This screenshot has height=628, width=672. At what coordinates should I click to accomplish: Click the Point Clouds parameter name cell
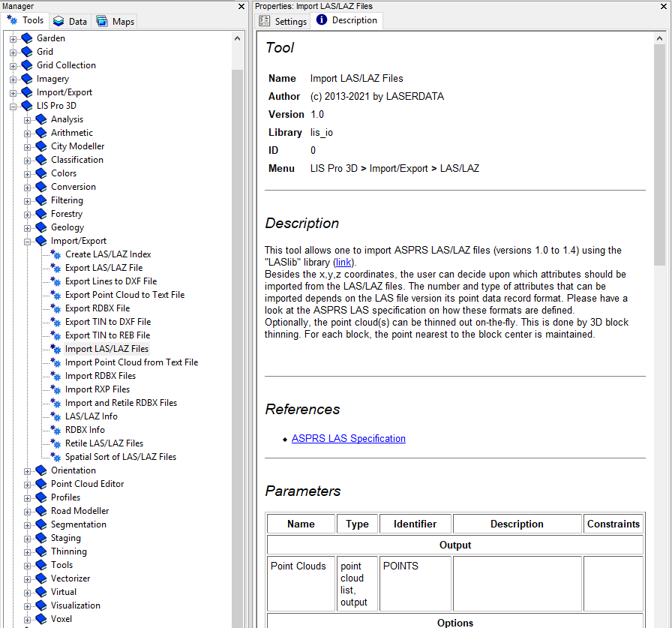pyautogui.click(x=301, y=584)
